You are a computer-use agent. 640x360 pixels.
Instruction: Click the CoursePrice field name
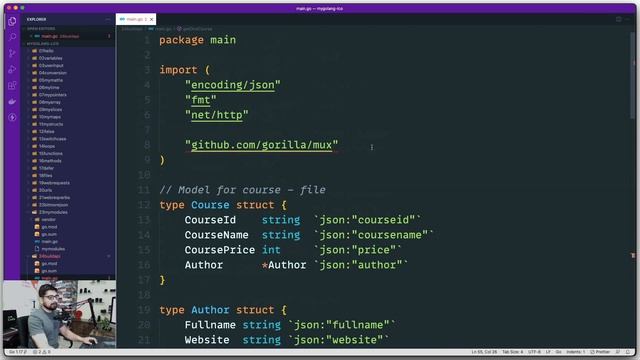point(220,250)
